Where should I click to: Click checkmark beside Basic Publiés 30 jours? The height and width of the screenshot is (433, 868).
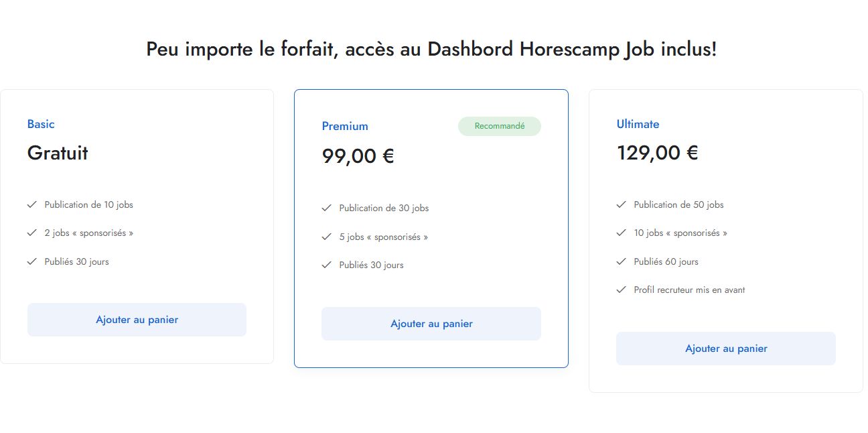click(x=31, y=261)
